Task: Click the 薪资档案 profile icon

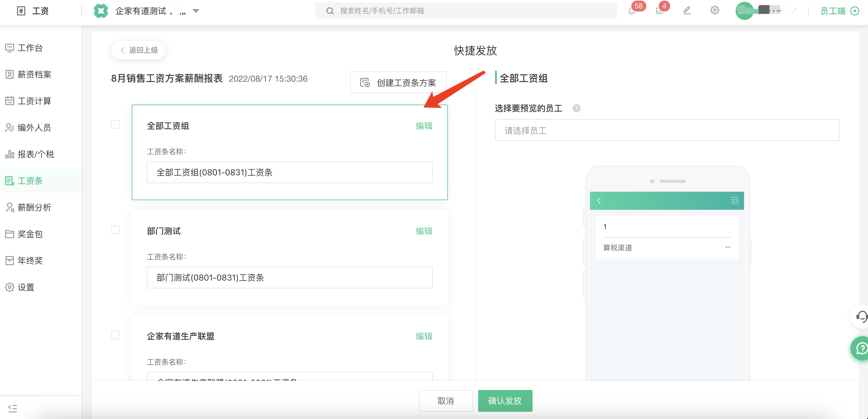Action: click(x=9, y=74)
